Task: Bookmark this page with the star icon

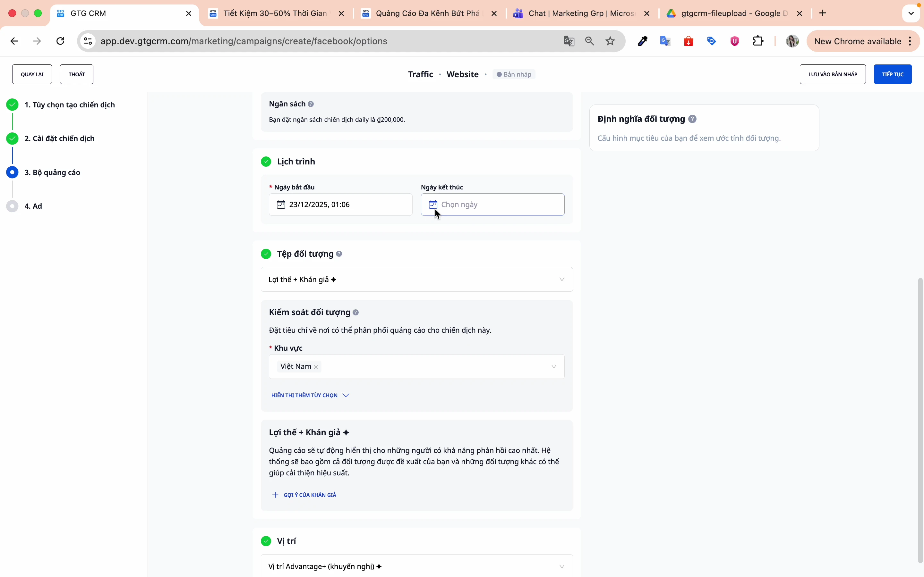Action: coord(611,41)
